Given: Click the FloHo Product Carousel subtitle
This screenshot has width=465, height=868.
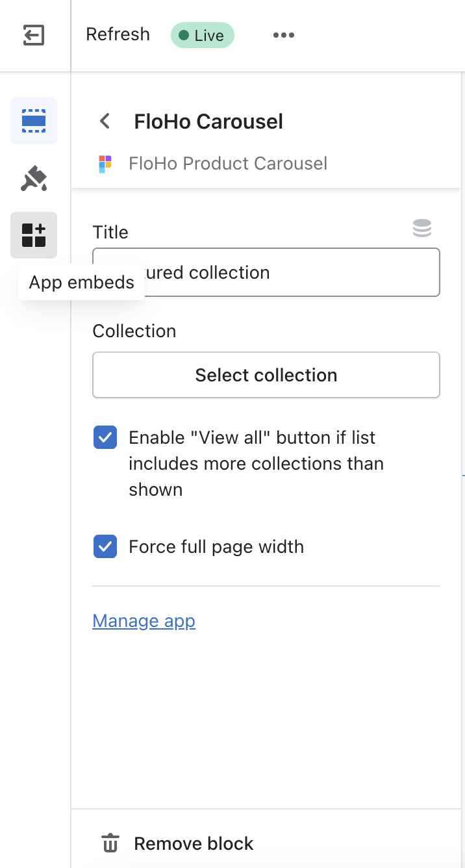Looking at the screenshot, I should click(x=228, y=163).
